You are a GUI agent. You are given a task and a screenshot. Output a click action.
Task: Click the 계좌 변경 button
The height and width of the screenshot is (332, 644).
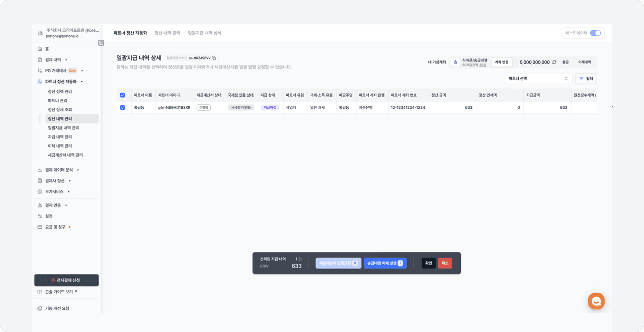pos(502,62)
